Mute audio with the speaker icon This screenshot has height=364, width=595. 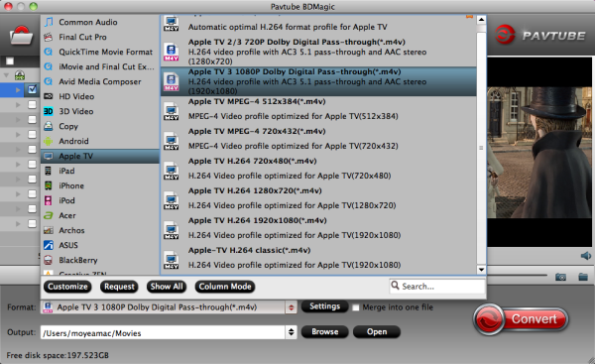586,256
